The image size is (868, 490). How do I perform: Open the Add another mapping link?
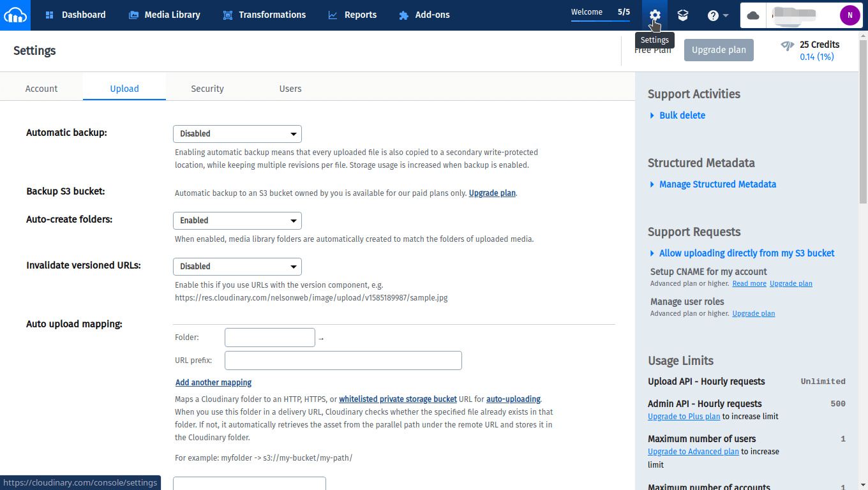pos(213,382)
